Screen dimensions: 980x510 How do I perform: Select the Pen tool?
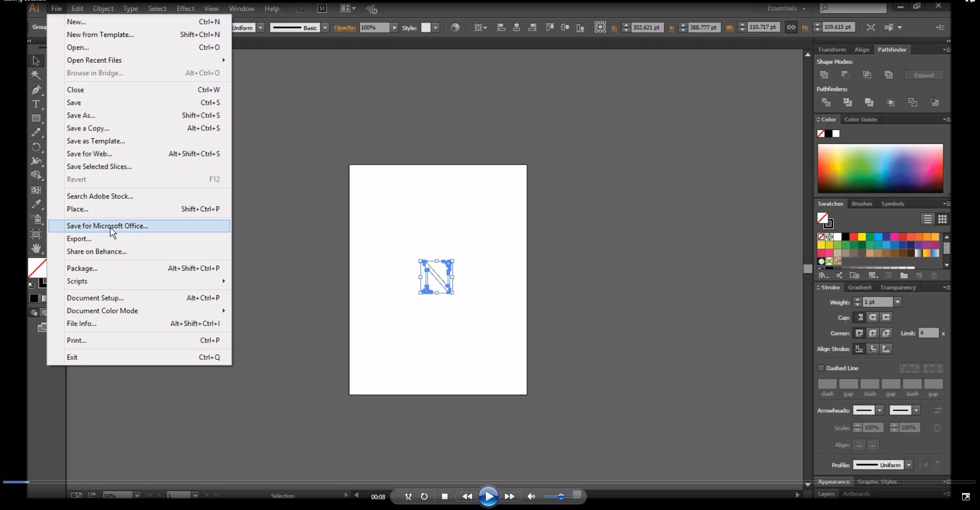click(x=36, y=89)
